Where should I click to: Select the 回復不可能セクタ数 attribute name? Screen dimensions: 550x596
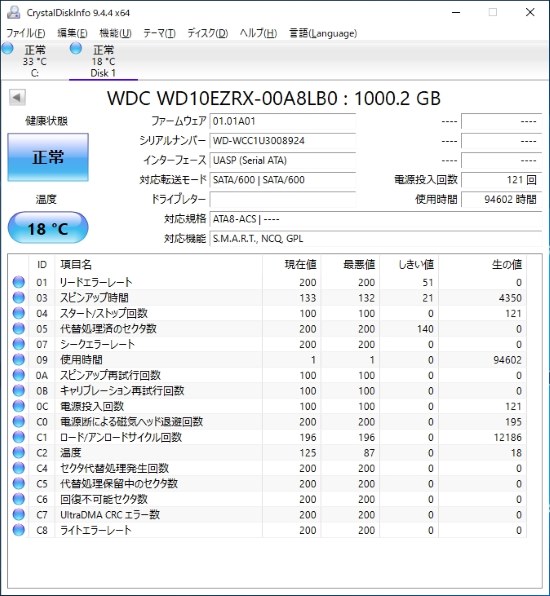[104, 499]
